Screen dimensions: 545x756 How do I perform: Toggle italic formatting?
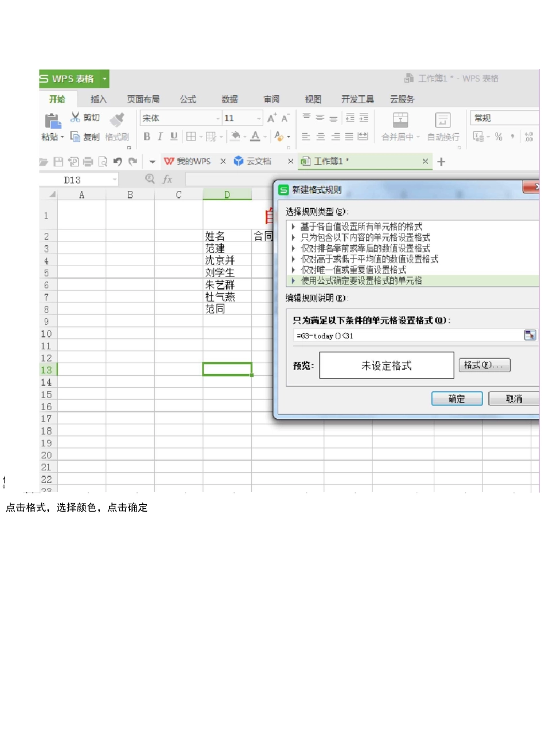coord(160,137)
